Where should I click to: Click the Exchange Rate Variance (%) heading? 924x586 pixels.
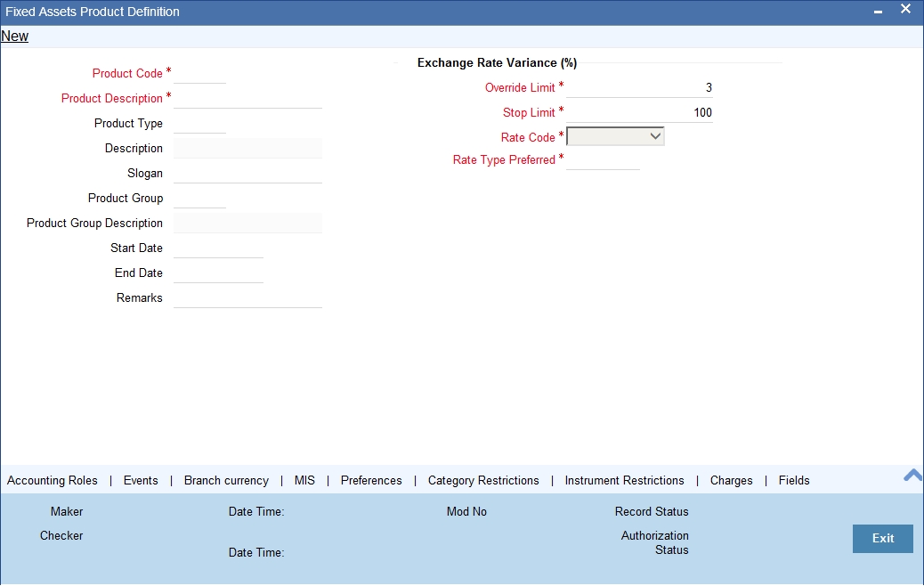click(x=497, y=63)
